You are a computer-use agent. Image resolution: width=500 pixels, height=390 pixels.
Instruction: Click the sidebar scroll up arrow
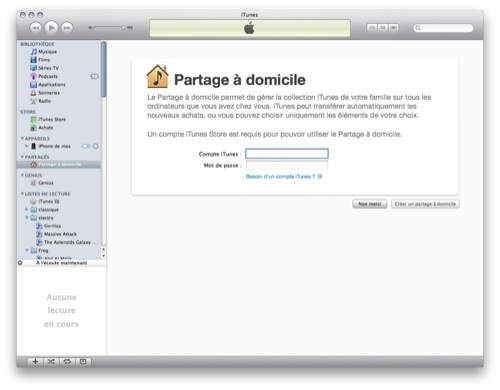104,249
